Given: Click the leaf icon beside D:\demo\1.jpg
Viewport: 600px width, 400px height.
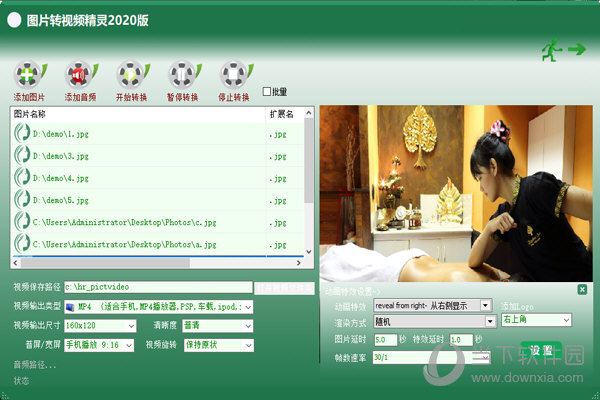Looking at the screenshot, I should pos(22,133).
